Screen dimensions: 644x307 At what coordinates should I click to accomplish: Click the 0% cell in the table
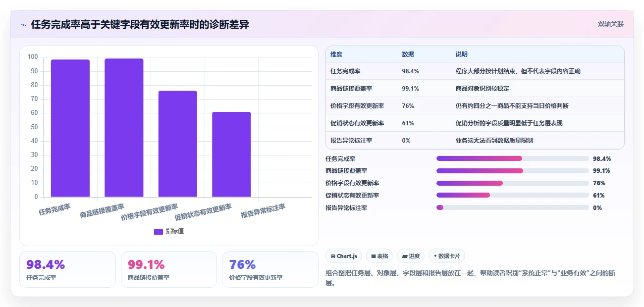click(406, 141)
